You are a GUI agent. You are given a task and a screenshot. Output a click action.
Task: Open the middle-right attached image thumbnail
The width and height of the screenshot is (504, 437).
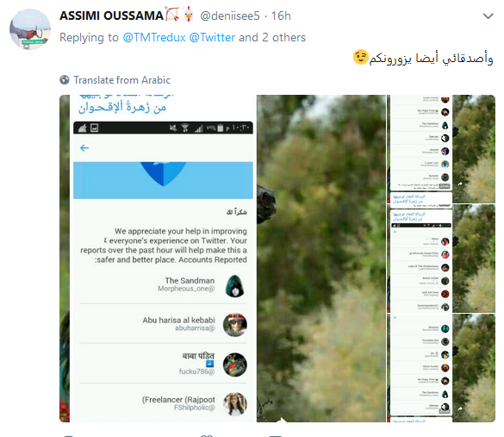[441, 259]
